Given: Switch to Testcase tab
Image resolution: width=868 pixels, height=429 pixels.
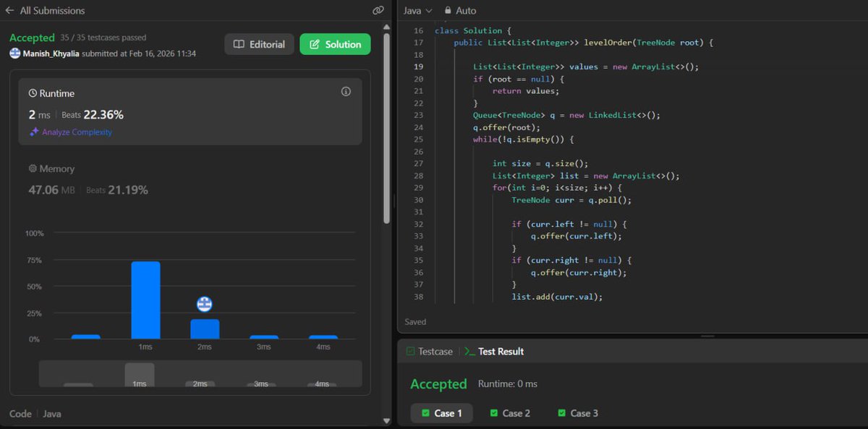Looking at the screenshot, I should [429, 352].
